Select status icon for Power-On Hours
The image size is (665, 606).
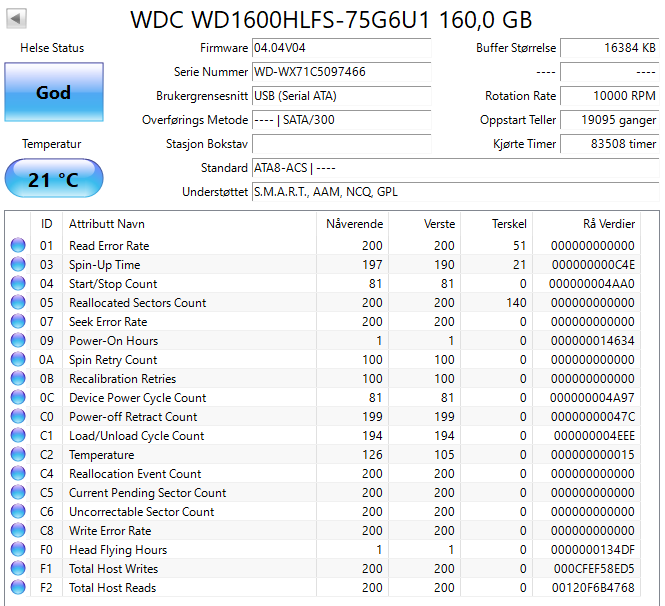[x=18, y=340]
